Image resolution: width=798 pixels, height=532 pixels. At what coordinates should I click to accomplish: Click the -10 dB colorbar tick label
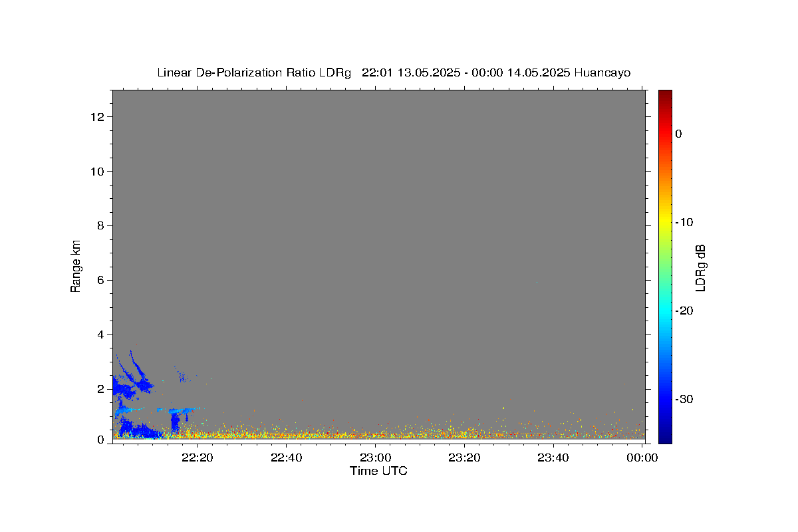point(684,222)
